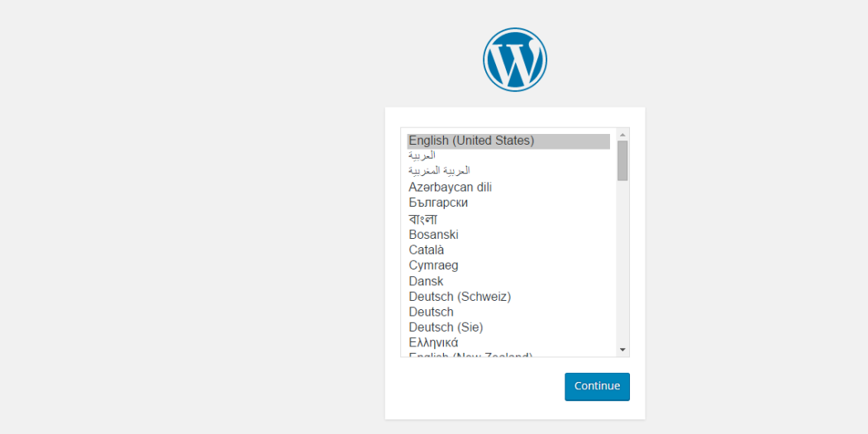868x434 pixels.
Task: Choose Български from the language list
Action: coord(508,203)
